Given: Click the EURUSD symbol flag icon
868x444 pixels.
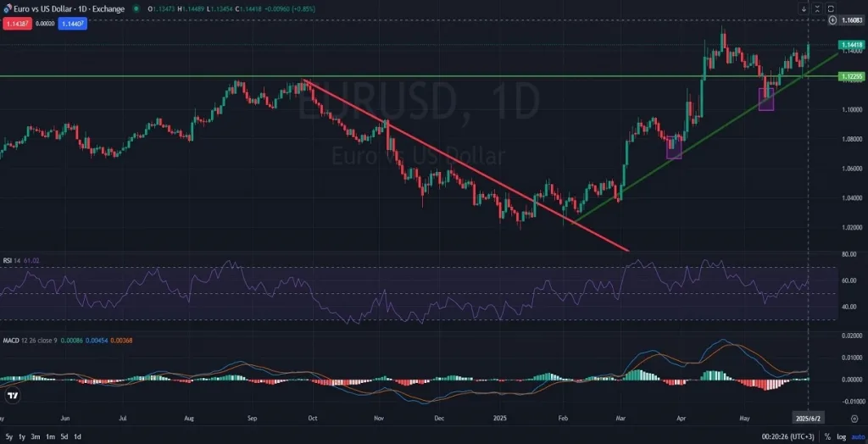Looking at the screenshot, I should [7, 8].
